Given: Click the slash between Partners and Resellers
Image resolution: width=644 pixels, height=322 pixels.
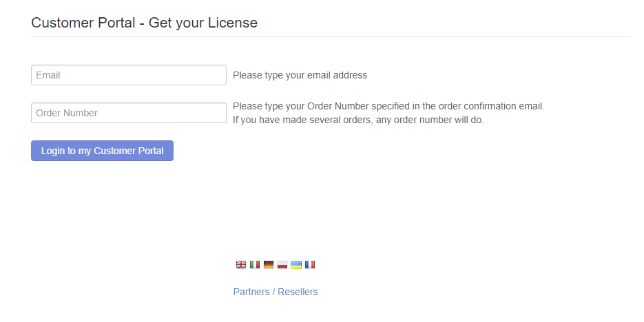Looking at the screenshot, I should [x=273, y=292].
